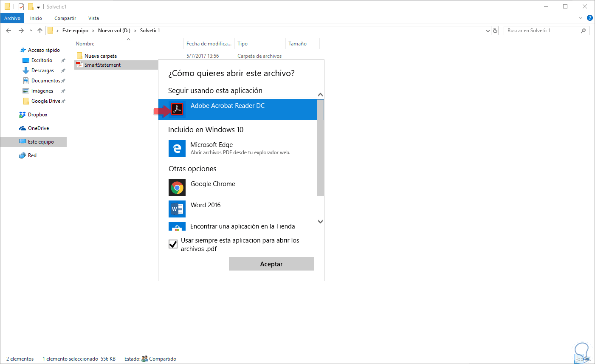This screenshot has height=364, width=595.
Task: Refresh the Solvetic1 folder view
Action: (495, 31)
